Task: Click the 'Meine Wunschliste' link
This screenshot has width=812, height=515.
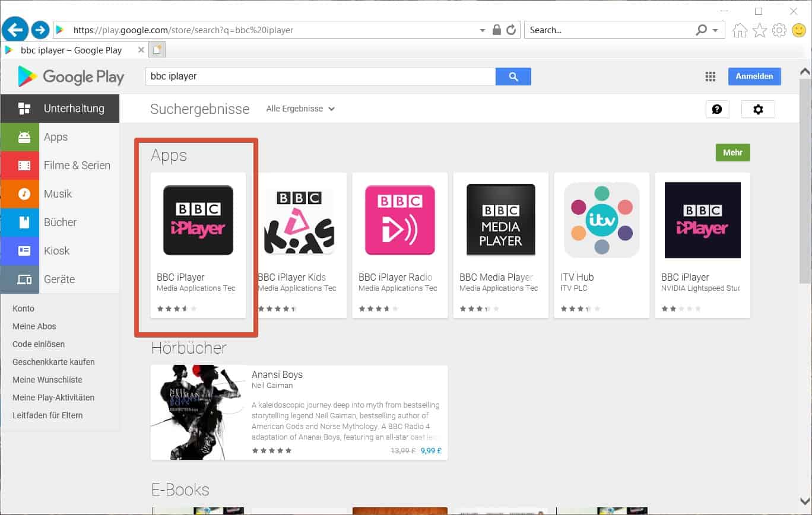Action: pyautogui.click(x=47, y=380)
